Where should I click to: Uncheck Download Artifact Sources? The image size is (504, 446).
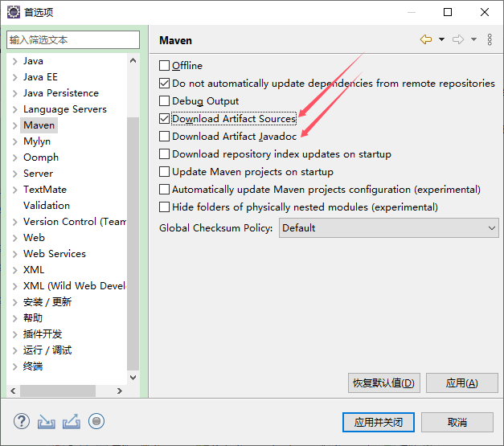[x=165, y=119]
